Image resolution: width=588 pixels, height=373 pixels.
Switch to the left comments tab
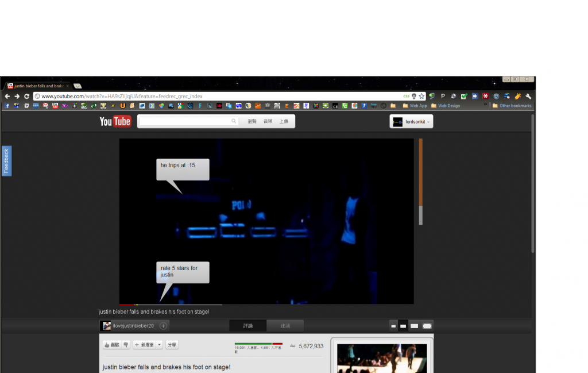(248, 326)
